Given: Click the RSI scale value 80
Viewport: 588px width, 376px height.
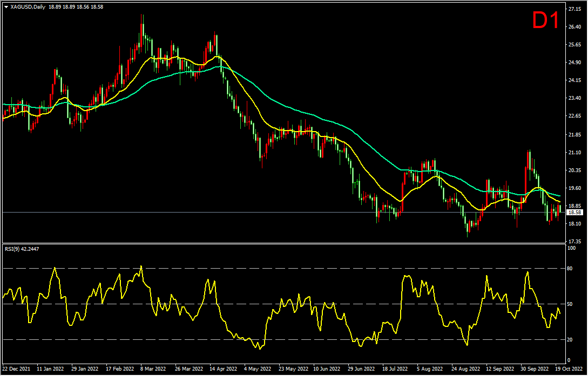Looking at the screenshot, I should click(x=570, y=269).
